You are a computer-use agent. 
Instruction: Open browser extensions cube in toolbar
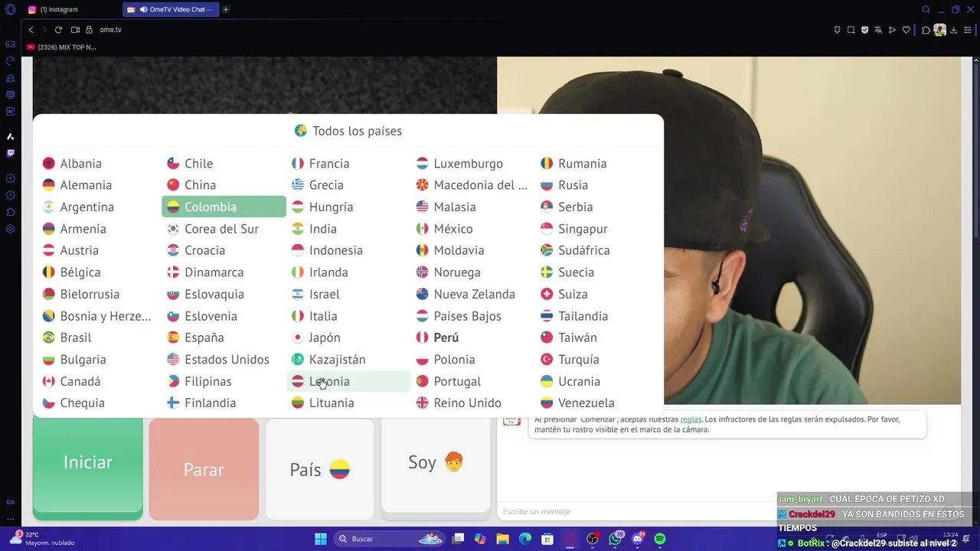click(926, 30)
